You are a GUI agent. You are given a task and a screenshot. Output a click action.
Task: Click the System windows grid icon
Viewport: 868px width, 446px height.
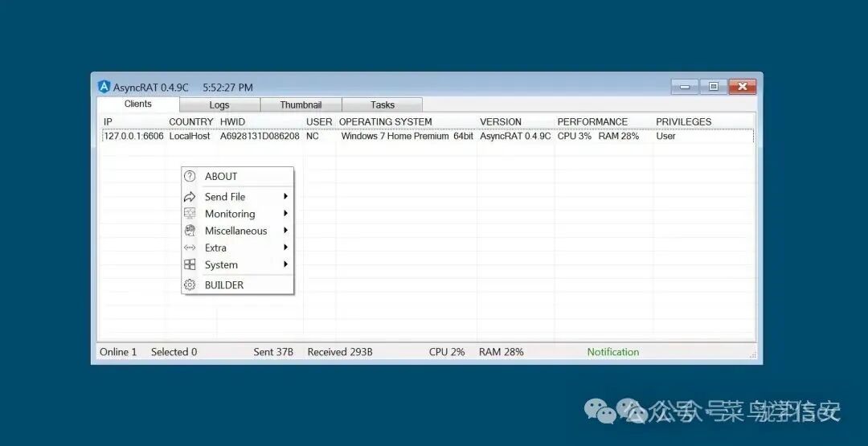coord(190,264)
